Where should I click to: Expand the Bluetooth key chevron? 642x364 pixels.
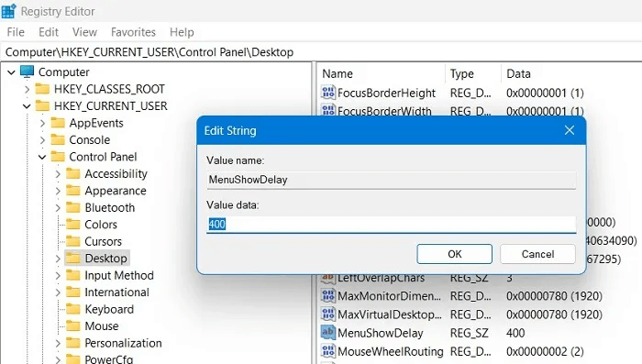click(58, 208)
